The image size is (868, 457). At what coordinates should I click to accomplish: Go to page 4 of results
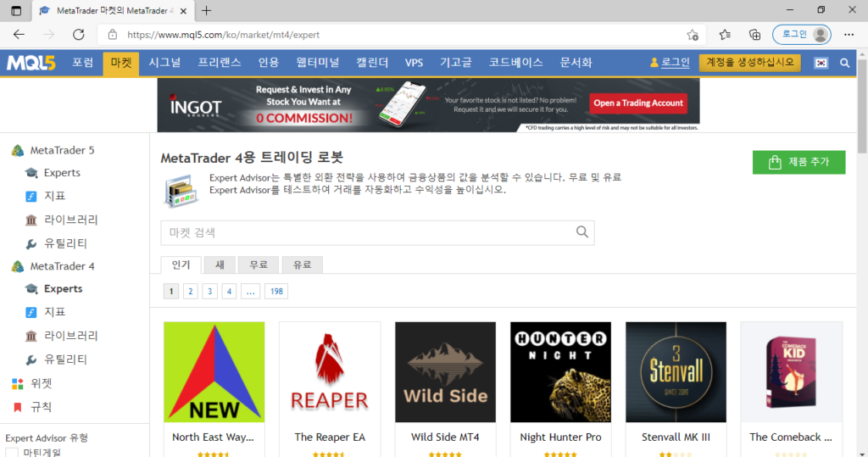click(x=229, y=292)
